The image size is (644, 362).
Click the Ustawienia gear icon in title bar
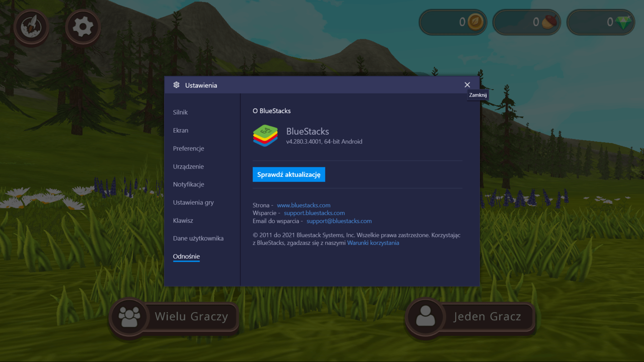176,85
